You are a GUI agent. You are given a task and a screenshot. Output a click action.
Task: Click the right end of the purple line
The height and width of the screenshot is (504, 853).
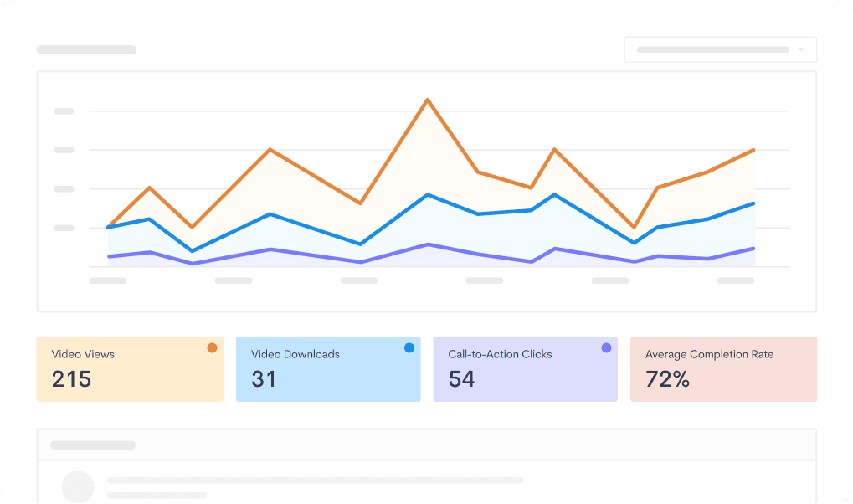(x=754, y=249)
